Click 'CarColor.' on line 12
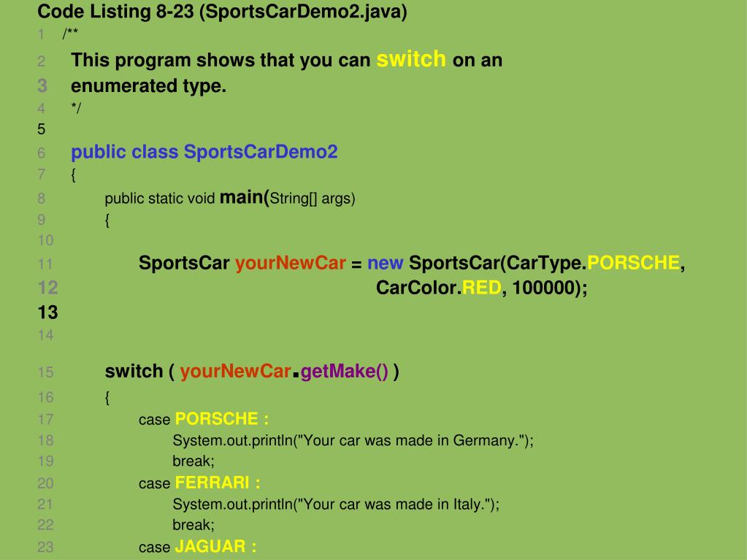The image size is (747, 560). (x=418, y=288)
